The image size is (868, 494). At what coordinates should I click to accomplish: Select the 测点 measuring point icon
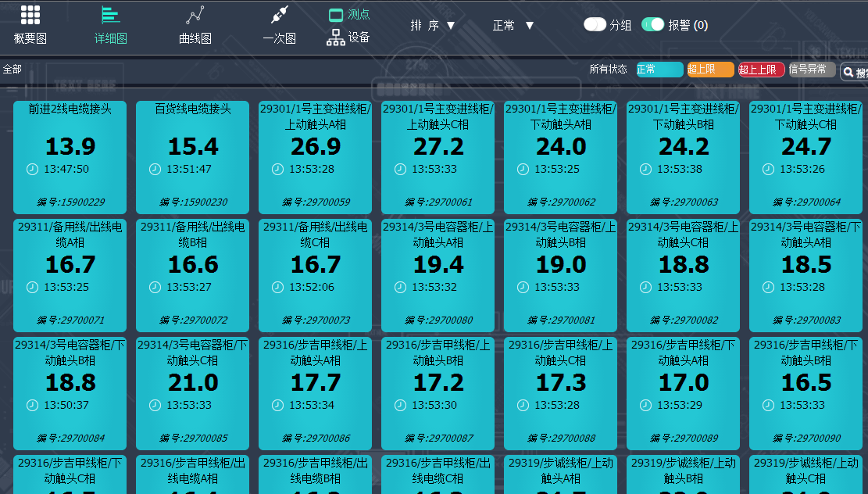[x=336, y=15]
